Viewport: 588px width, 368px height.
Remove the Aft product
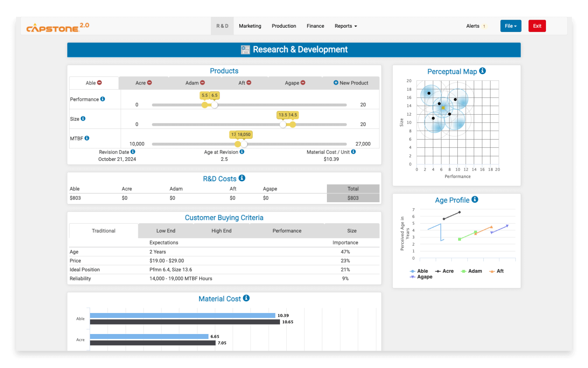tap(249, 83)
